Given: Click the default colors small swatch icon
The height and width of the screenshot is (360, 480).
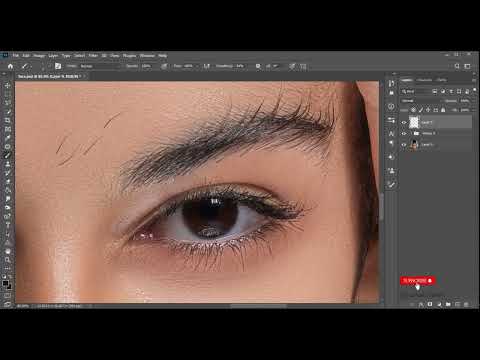Looking at the screenshot, I should click(x=4, y=277).
